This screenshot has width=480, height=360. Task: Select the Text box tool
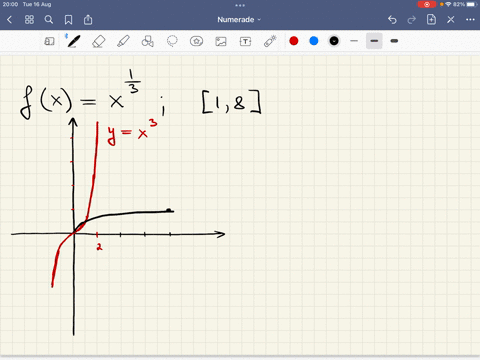pyautogui.click(x=245, y=41)
